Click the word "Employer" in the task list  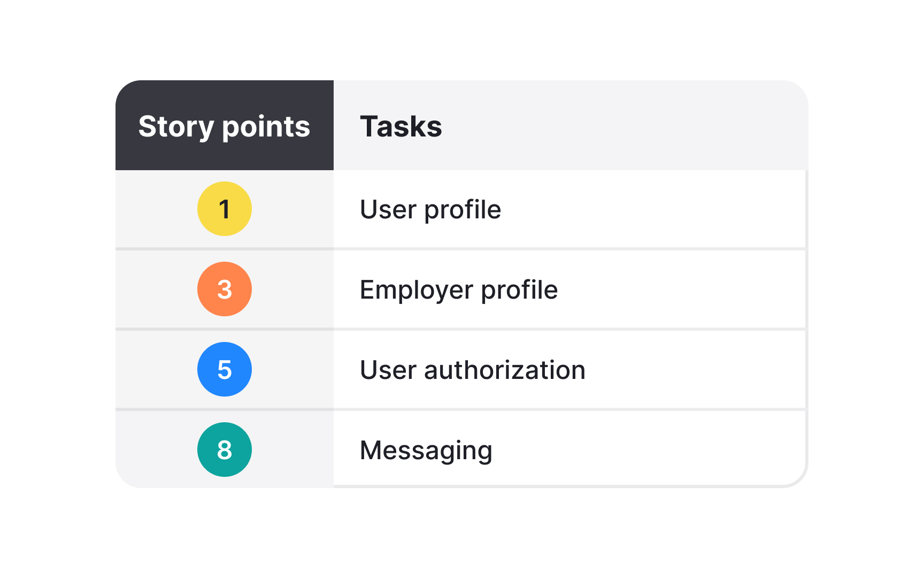point(417,290)
